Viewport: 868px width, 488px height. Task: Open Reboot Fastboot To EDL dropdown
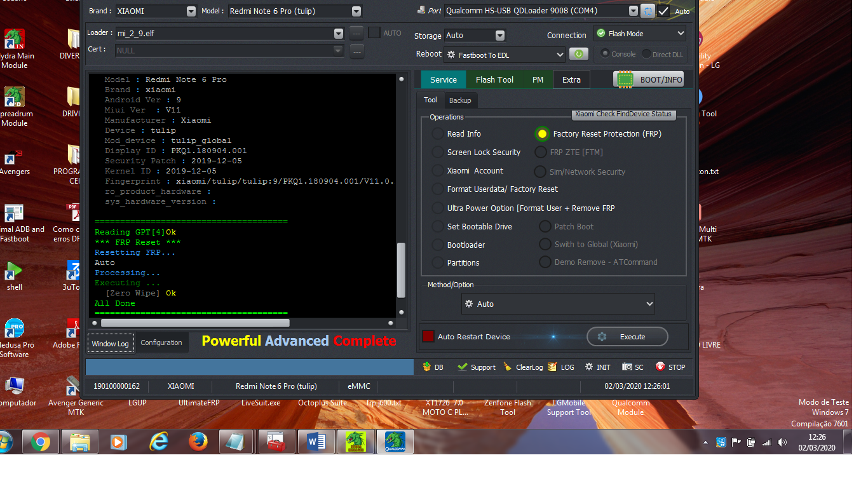click(505, 55)
